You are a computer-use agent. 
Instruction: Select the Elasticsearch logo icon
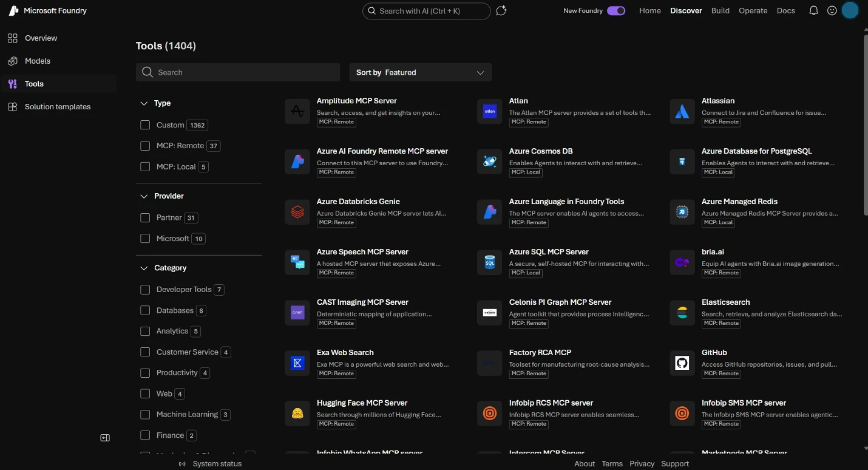(682, 313)
